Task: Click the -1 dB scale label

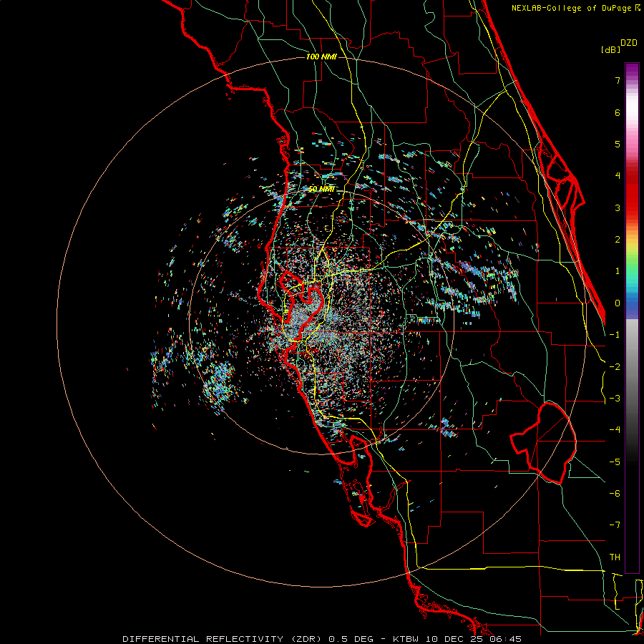Action: 615,335
